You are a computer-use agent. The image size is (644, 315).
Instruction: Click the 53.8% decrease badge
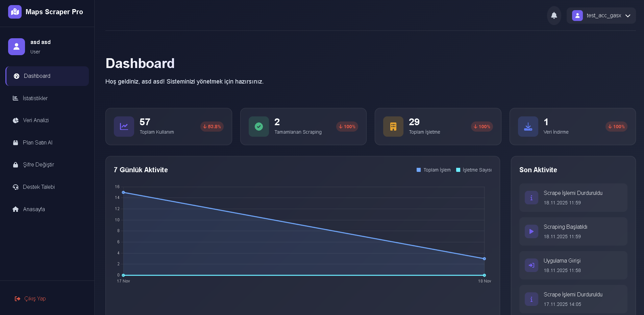pos(212,127)
